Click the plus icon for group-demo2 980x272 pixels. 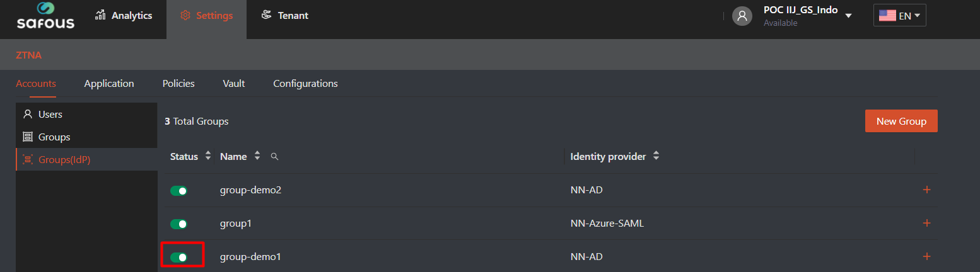[926, 190]
